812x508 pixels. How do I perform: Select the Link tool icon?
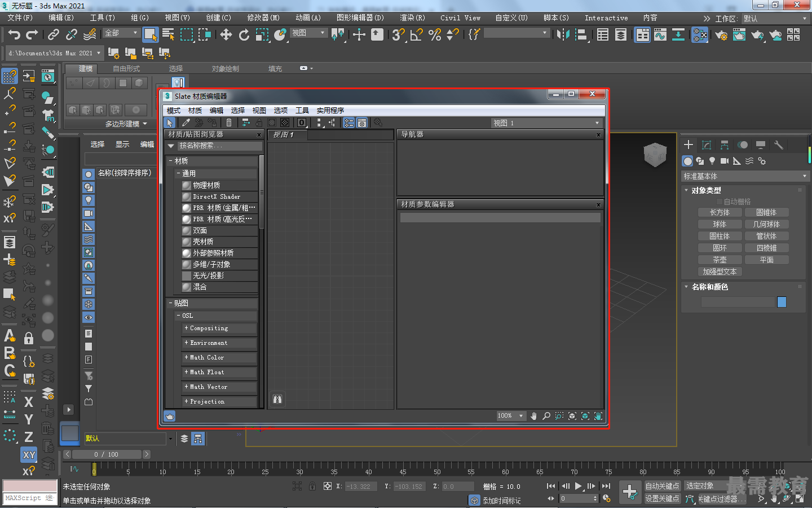pyautogui.click(x=54, y=35)
